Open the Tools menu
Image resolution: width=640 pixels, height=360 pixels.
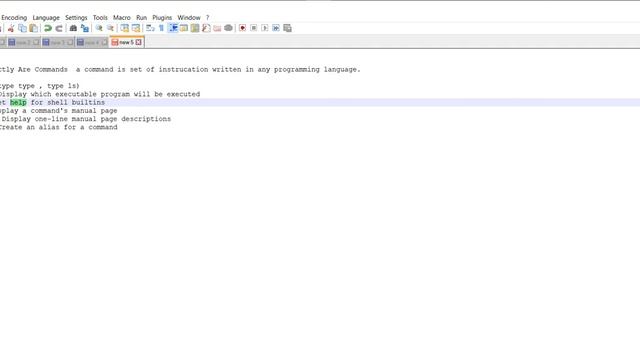coord(100,18)
